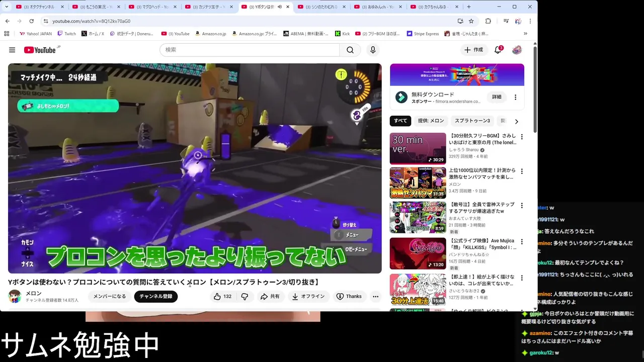Click the メンバーになる button
Image resolution: width=644 pixels, height=362 pixels.
pyautogui.click(x=110, y=296)
